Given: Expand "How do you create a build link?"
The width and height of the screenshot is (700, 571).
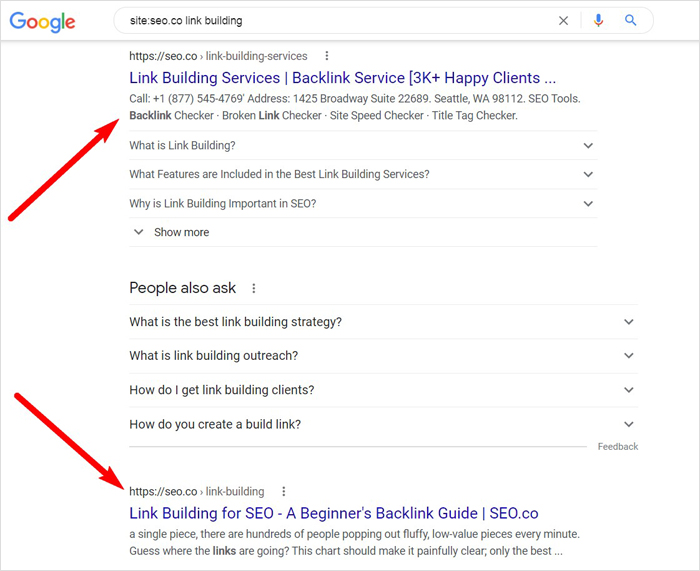Looking at the screenshot, I should [628, 424].
